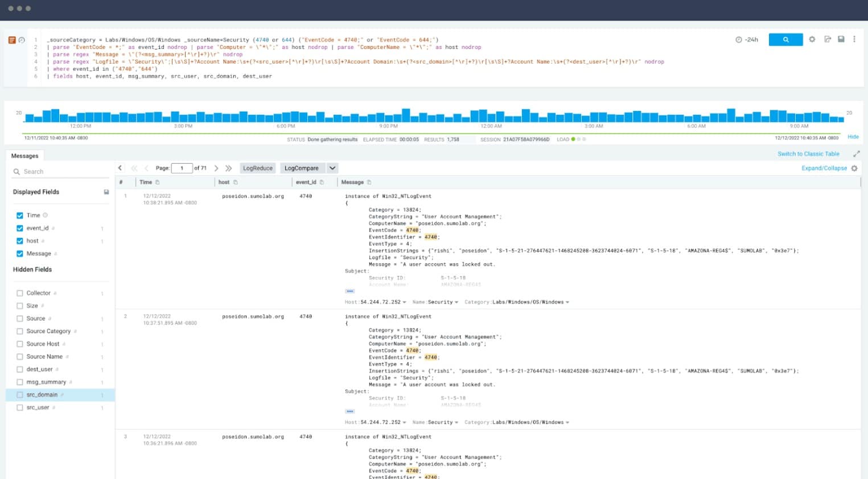Click the Sumo Logic logo icon
Viewport: 868px width, 479px height.
click(11, 40)
